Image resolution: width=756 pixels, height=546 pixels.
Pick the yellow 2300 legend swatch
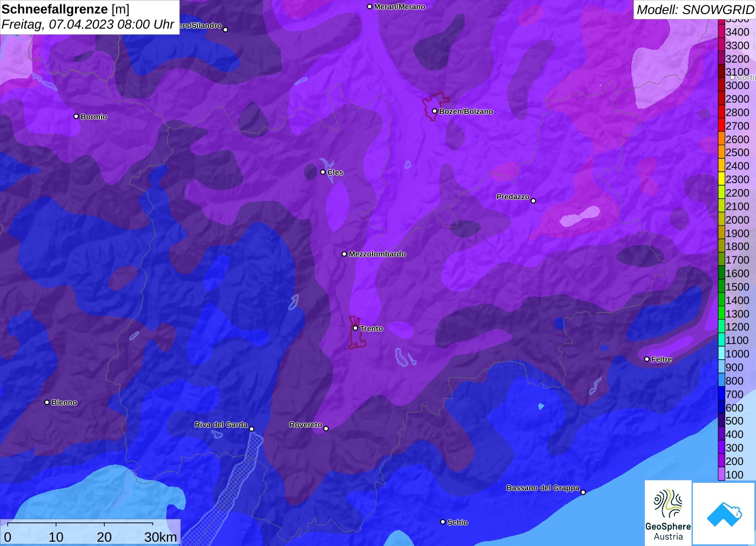coord(721,179)
